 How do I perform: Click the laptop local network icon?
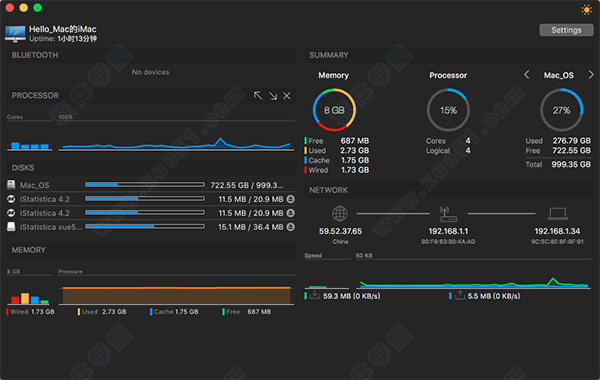(x=557, y=214)
